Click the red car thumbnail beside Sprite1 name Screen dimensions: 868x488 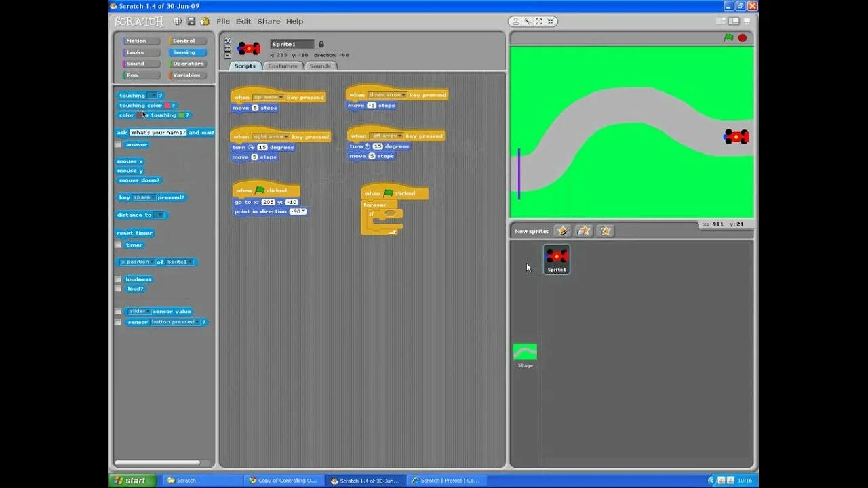(249, 48)
